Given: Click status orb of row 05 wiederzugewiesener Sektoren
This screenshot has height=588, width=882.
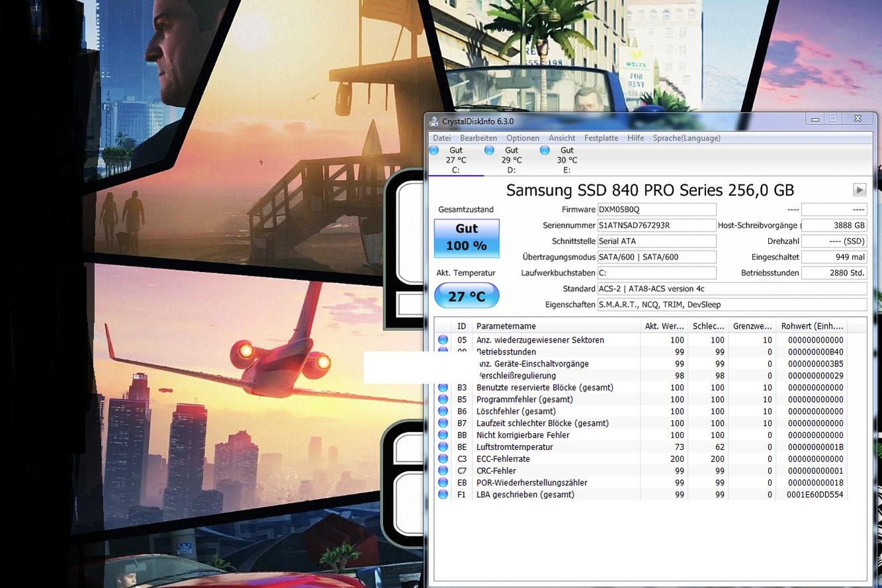Looking at the screenshot, I should [443, 340].
